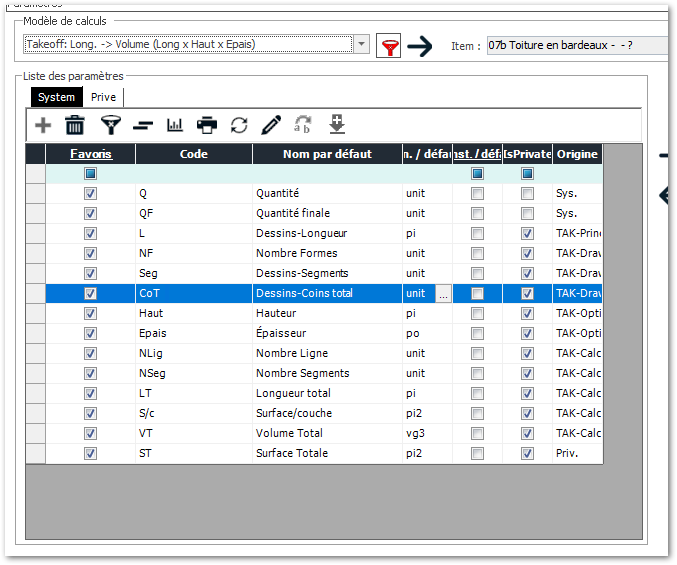Screen dimensions: 677x565
Task: Select the System tab
Action: coord(56,97)
